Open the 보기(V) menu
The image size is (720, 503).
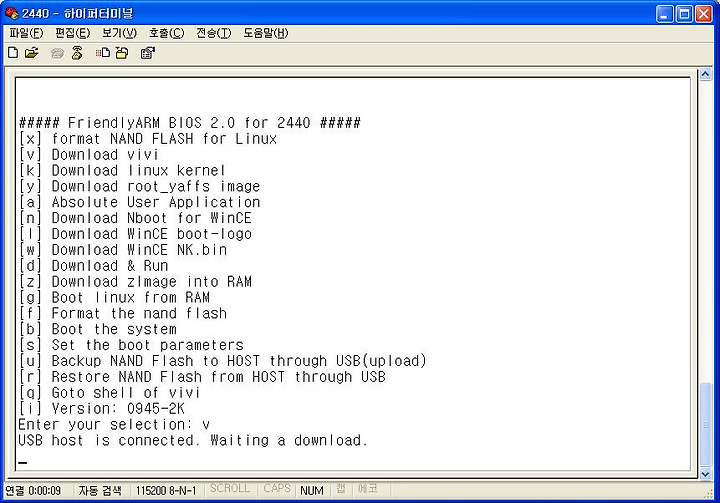[119, 33]
